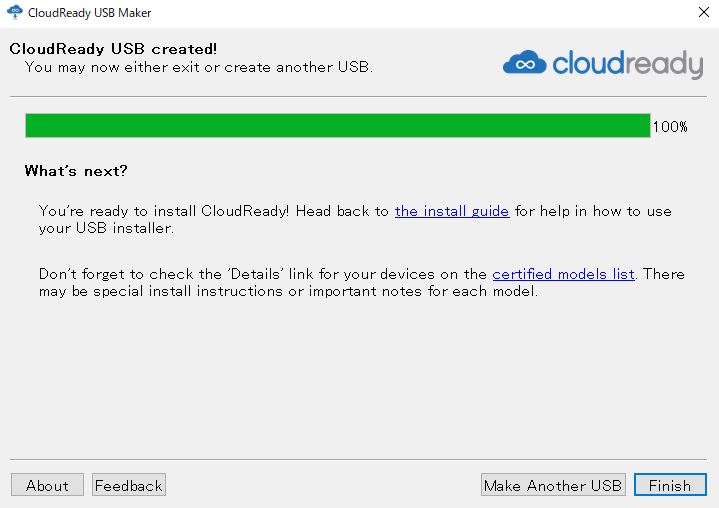Click the green completed progress bar

pos(337,126)
